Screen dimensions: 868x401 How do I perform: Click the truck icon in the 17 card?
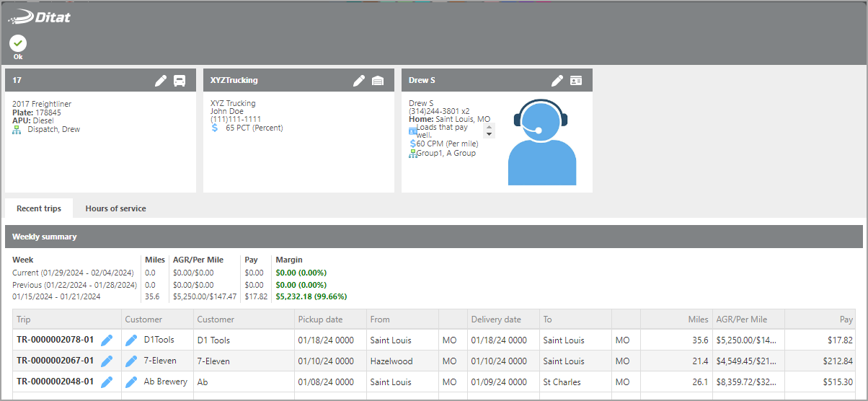click(180, 81)
